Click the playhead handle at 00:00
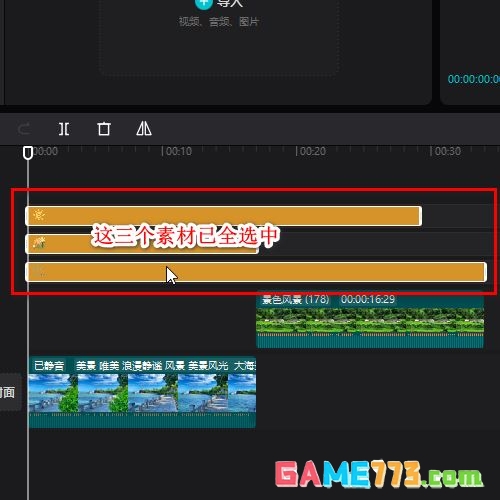 click(28, 153)
